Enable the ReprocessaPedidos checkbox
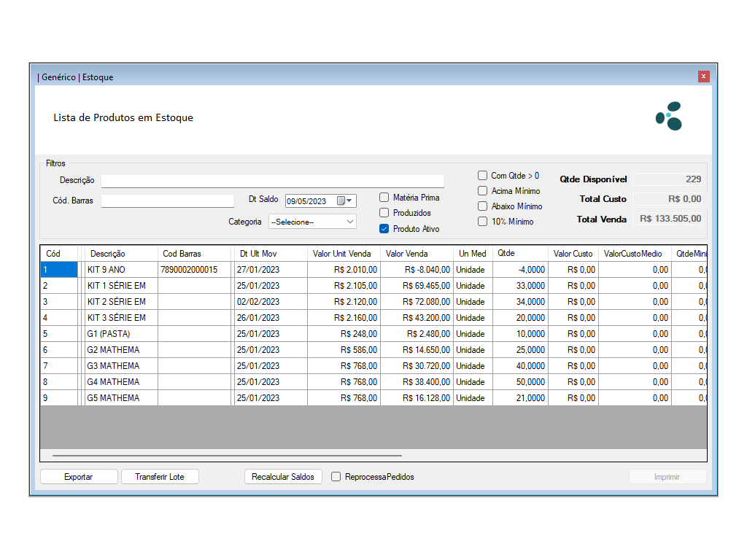The width and height of the screenshot is (747, 560). click(x=336, y=477)
